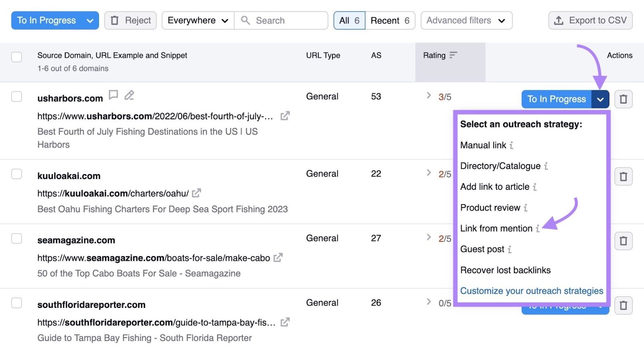This screenshot has height=351, width=644.
Task: Open the usharbors.com URL external link icon
Action: (285, 116)
